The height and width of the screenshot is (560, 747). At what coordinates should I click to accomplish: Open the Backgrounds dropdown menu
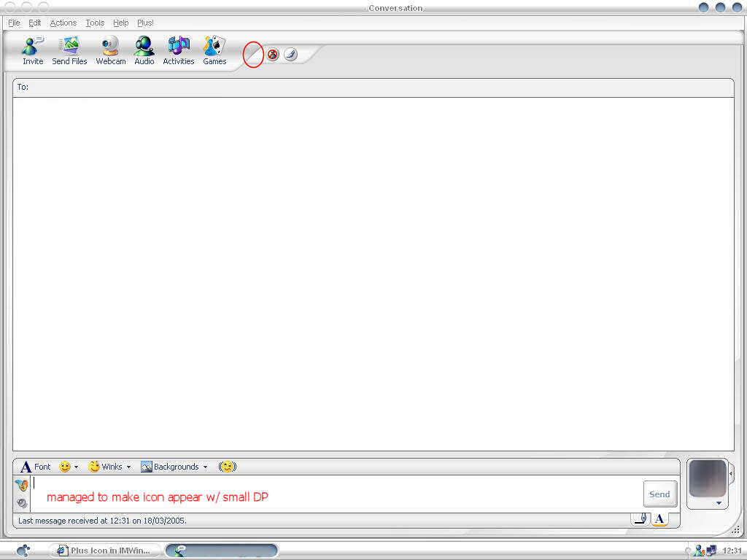pos(205,467)
